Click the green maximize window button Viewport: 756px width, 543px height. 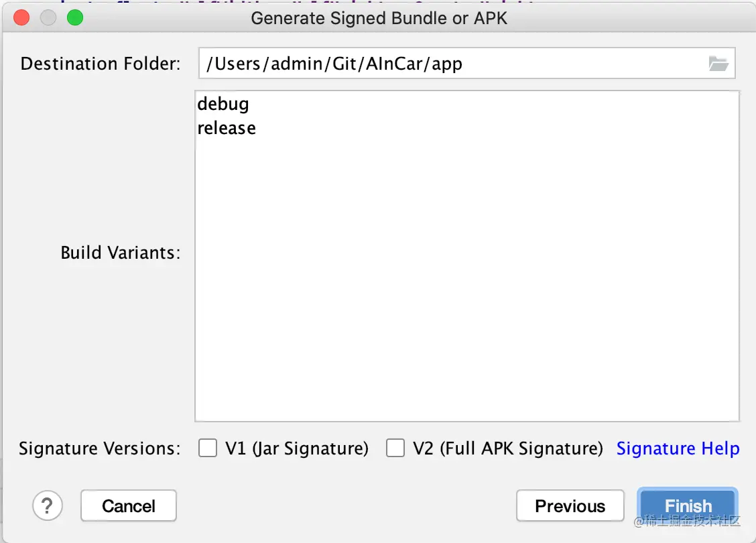[75, 18]
